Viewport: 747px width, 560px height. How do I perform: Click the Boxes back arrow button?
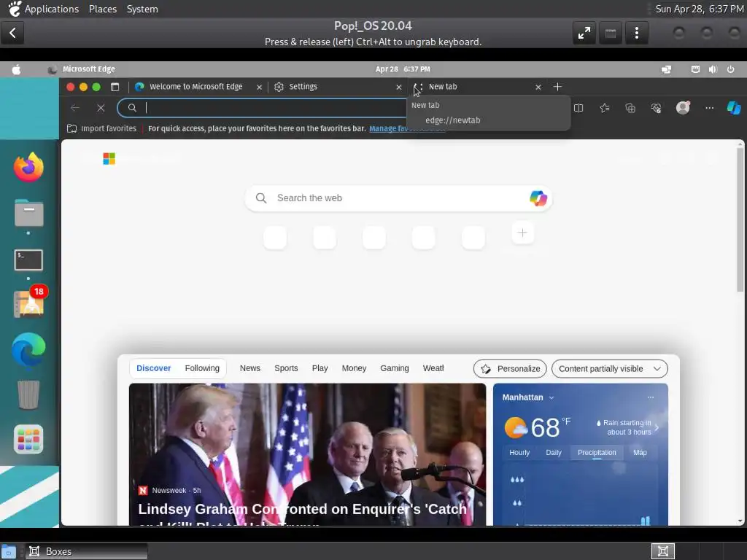pyautogui.click(x=12, y=33)
